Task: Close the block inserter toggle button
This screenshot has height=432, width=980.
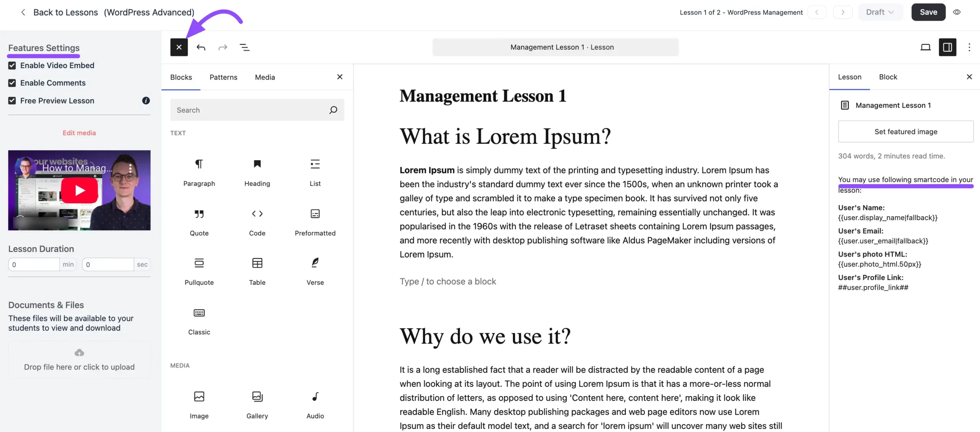Action: tap(179, 47)
